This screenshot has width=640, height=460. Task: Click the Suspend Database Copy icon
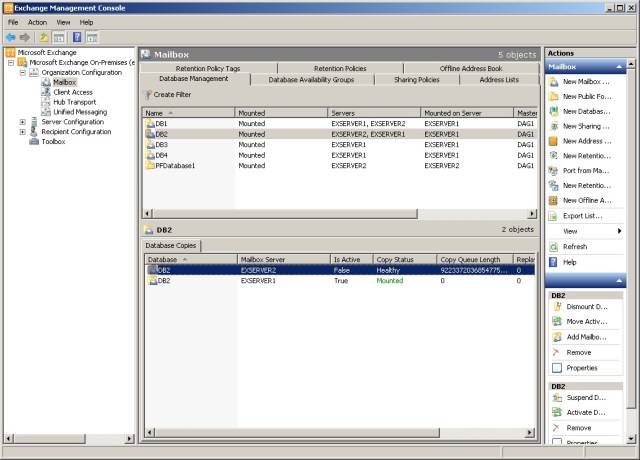(x=556, y=397)
